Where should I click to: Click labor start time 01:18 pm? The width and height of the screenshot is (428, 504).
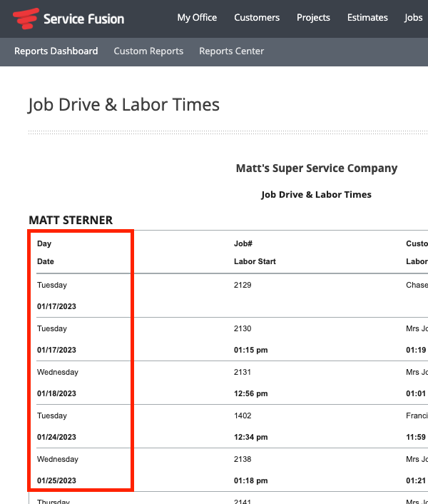click(x=251, y=480)
